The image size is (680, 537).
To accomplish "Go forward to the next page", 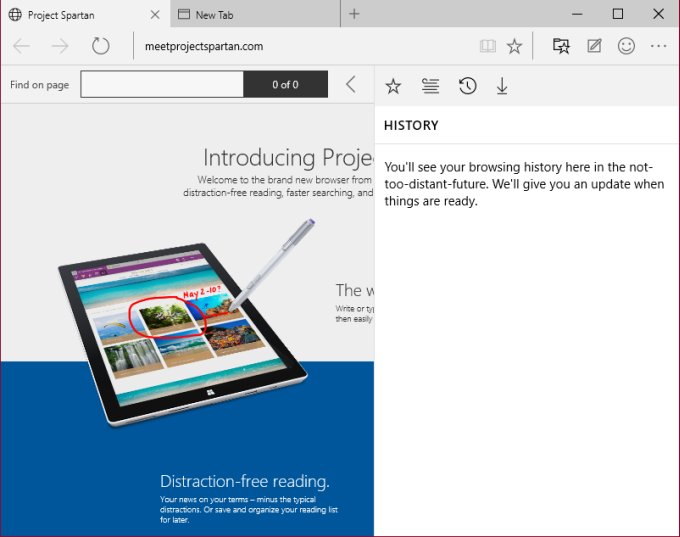I will tap(60, 46).
